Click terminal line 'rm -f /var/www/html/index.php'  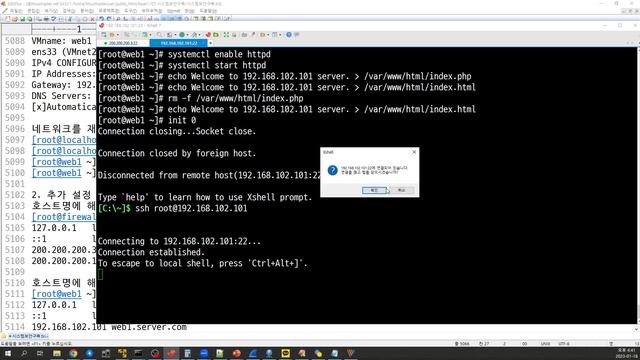[x=236, y=98]
